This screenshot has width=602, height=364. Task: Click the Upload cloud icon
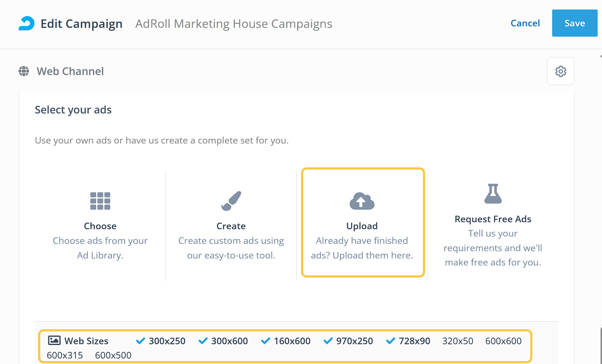[362, 201]
